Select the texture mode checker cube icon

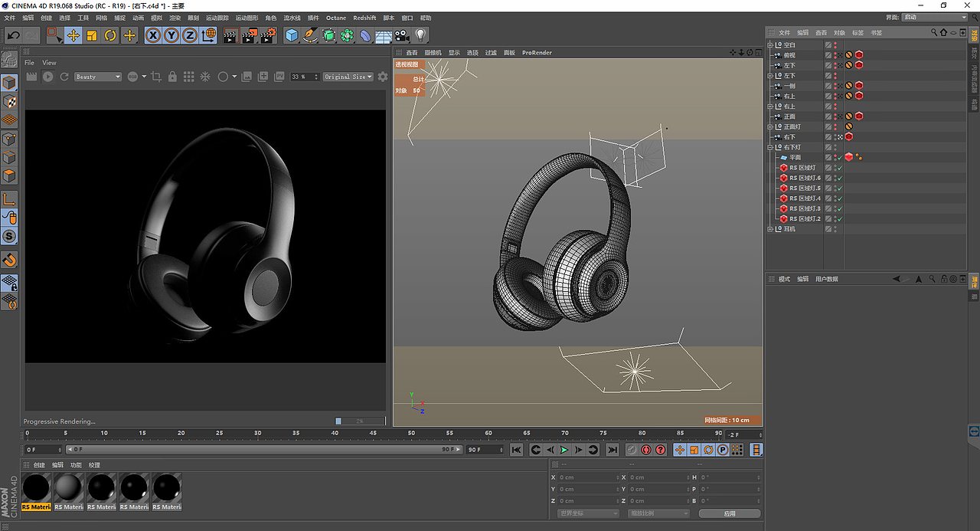pyautogui.click(x=9, y=101)
